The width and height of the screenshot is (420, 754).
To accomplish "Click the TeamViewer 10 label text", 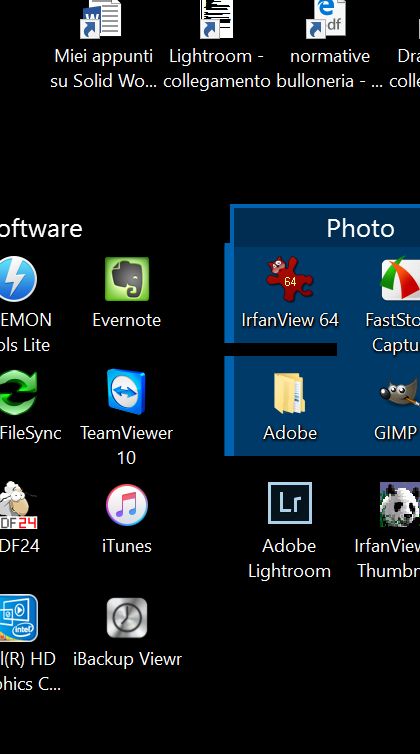I will (x=127, y=445).
